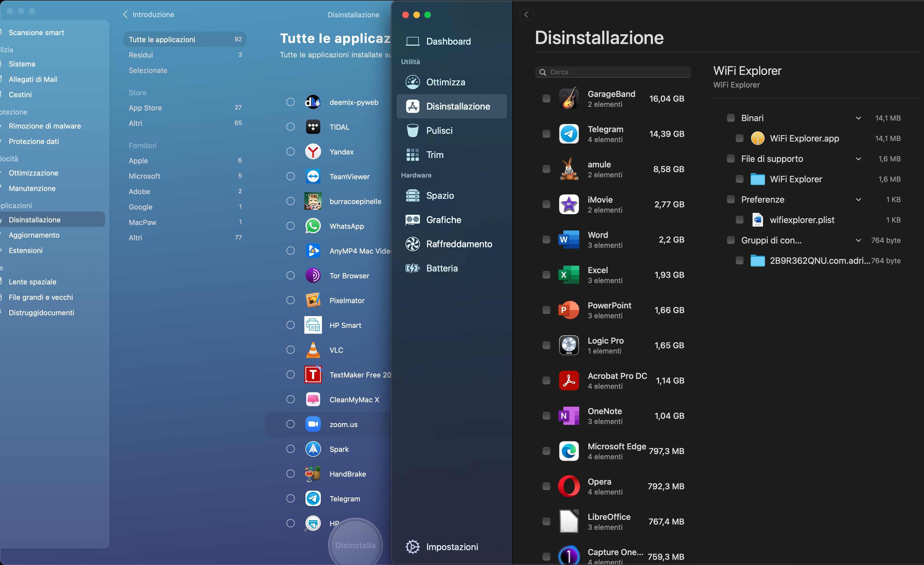Click the back arrow in dark window

point(526,15)
